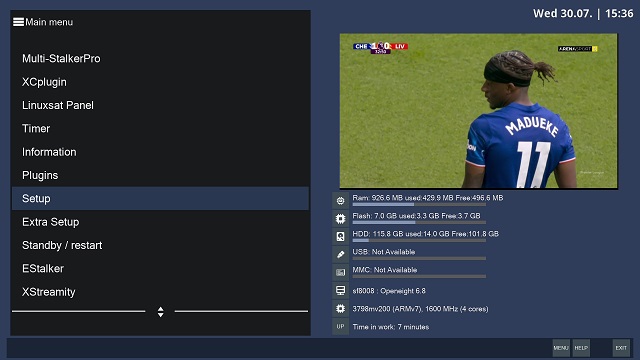The width and height of the screenshot is (640, 360).
Task: Click the 'Ram: 926.6 MB' text
Action: [378, 198]
